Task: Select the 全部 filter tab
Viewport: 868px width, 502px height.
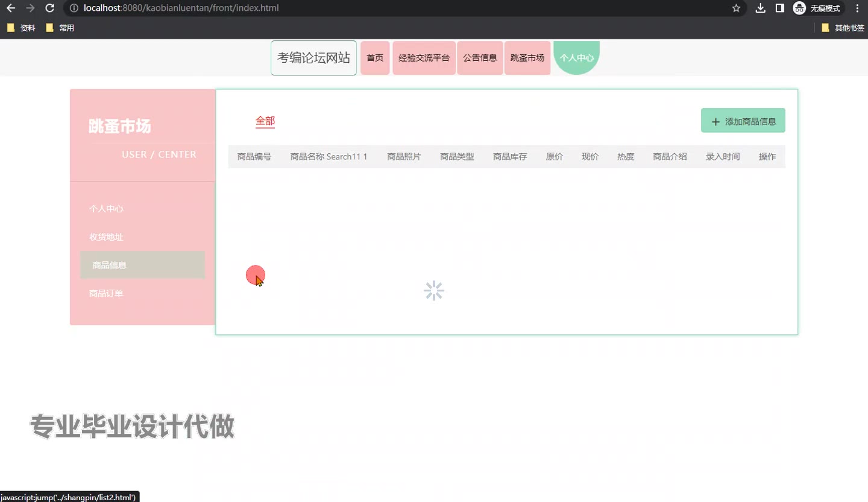Action: click(265, 121)
